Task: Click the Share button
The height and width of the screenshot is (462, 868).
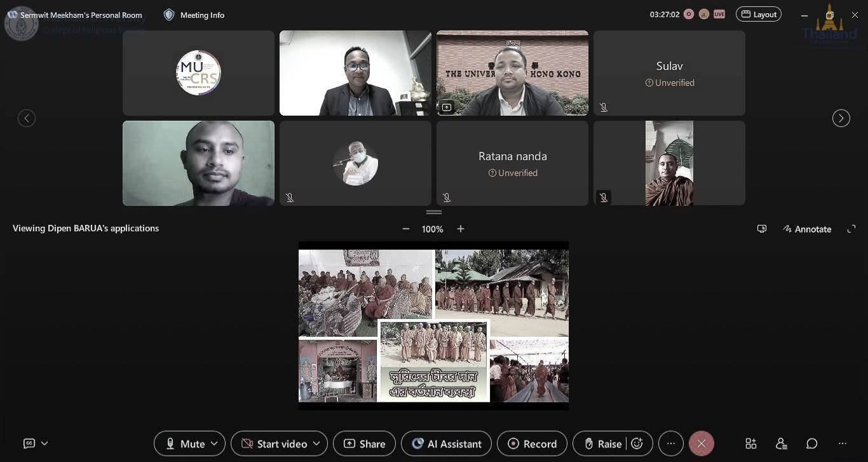Action: pyautogui.click(x=364, y=444)
